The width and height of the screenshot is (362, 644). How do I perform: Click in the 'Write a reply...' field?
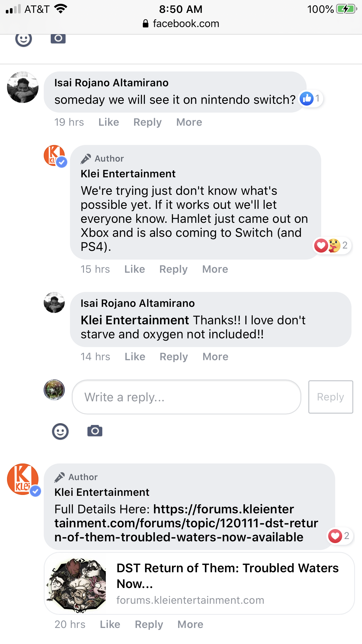tap(186, 397)
